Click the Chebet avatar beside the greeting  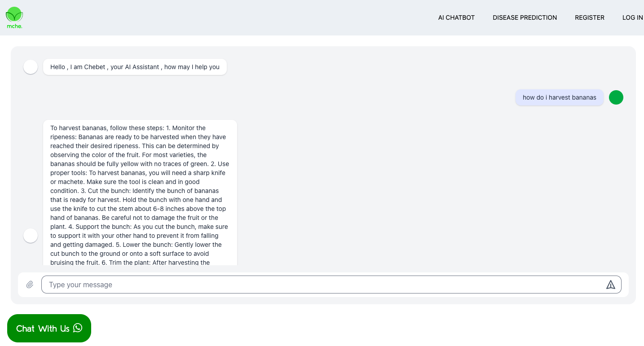pyautogui.click(x=31, y=67)
